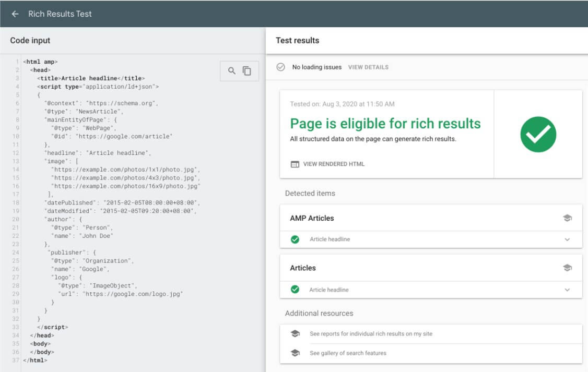Open the VIEW DETAILS link
Image resolution: width=588 pixels, height=372 pixels.
pyautogui.click(x=368, y=67)
